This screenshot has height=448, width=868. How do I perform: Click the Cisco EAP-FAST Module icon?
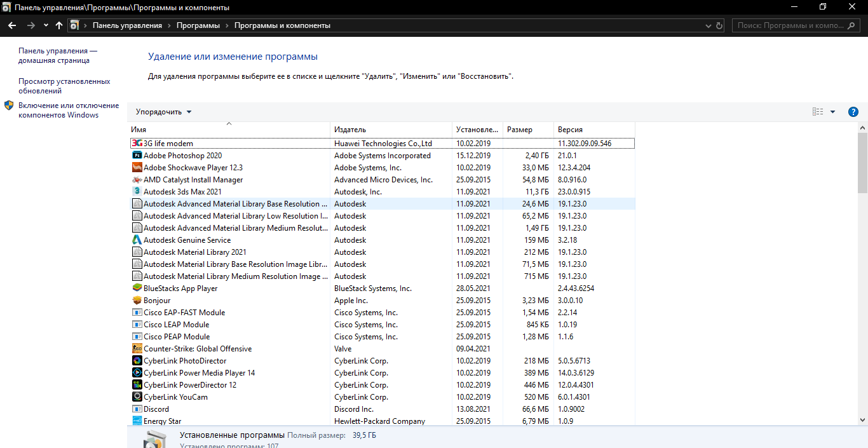(137, 313)
